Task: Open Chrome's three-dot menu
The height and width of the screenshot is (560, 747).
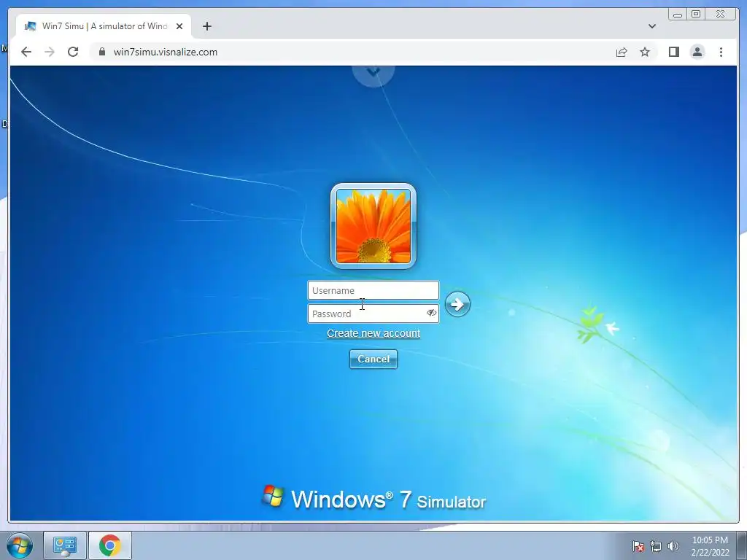Action: coord(721,52)
